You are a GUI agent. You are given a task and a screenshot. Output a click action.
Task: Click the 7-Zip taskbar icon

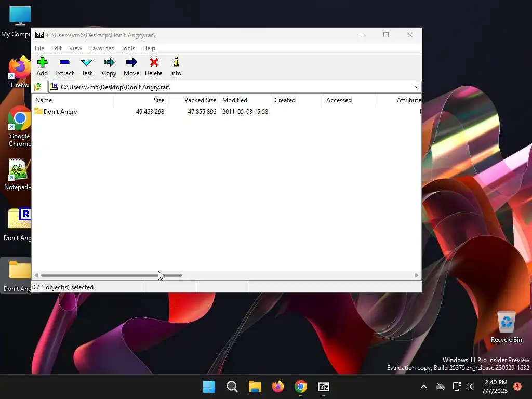point(323,387)
